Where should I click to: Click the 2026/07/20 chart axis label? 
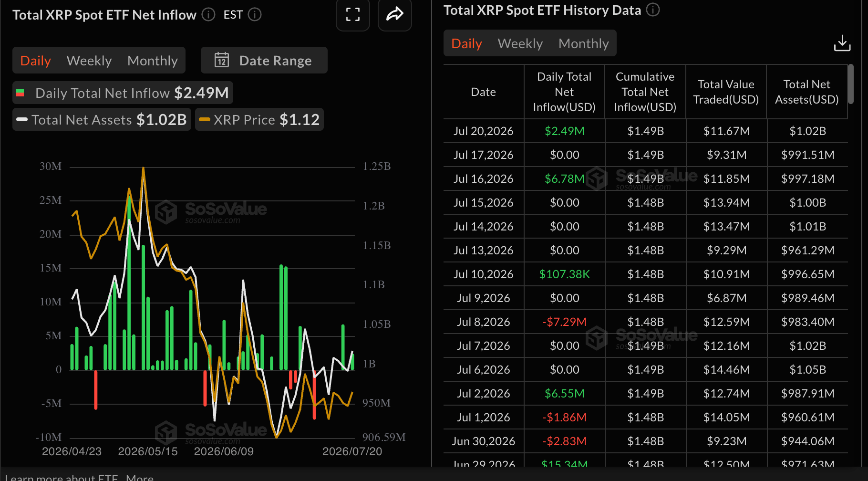pos(352,451)
